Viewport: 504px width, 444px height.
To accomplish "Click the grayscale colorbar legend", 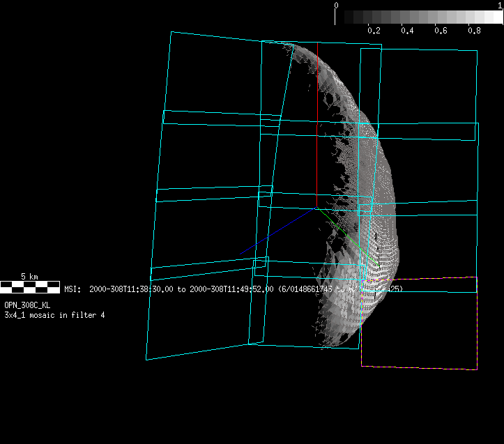I will [x=424, y=17].
